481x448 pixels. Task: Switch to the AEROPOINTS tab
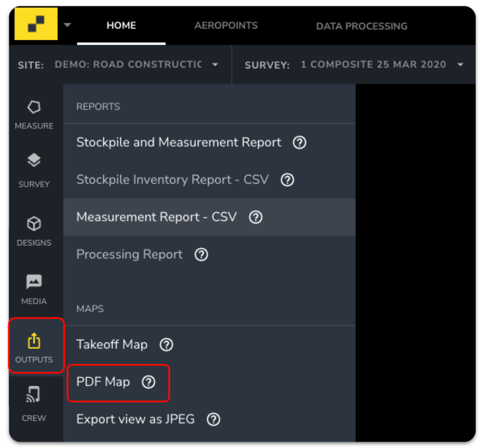pyautogui.click(x=226, y=25)
